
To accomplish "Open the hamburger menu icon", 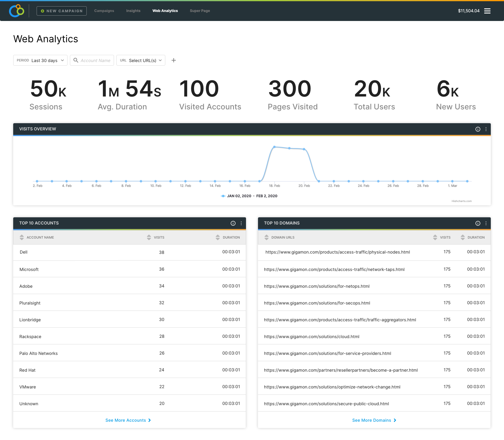I will [487, 11].
